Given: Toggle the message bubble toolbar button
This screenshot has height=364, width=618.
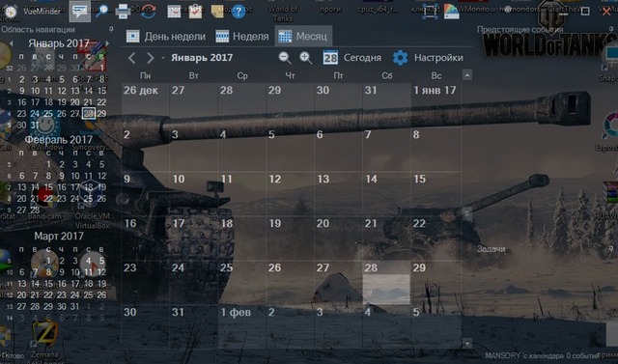Looking at the screenshot, I should [x=79, y=11].
